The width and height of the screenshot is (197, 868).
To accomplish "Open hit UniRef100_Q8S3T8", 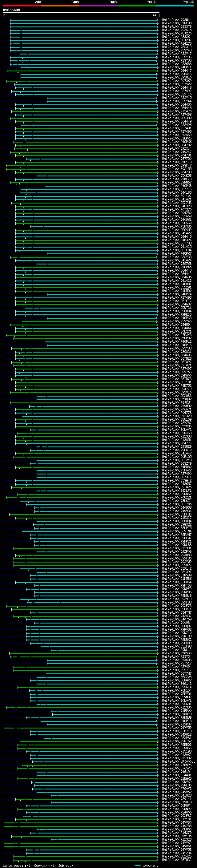I will 177,26.
